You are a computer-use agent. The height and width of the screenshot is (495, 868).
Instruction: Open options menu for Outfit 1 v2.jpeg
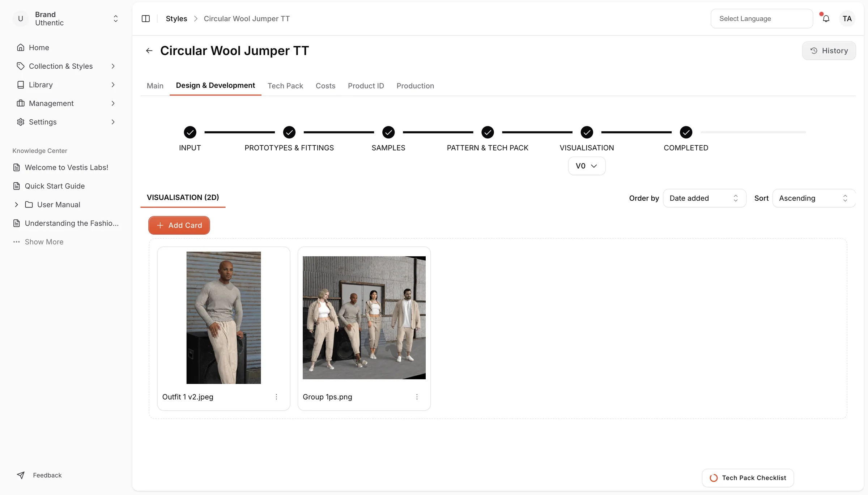tap(276, 397)
